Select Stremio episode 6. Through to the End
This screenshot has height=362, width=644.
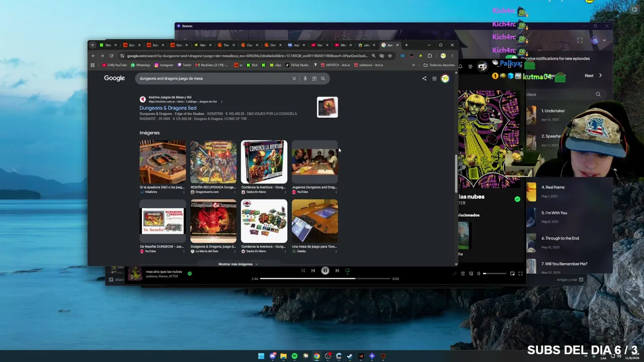point(569,242)
